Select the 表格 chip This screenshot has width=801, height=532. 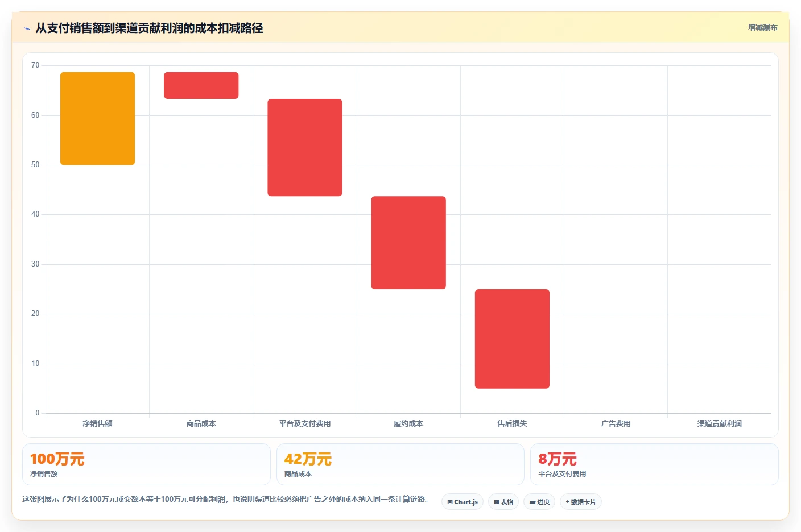(503, 502)
